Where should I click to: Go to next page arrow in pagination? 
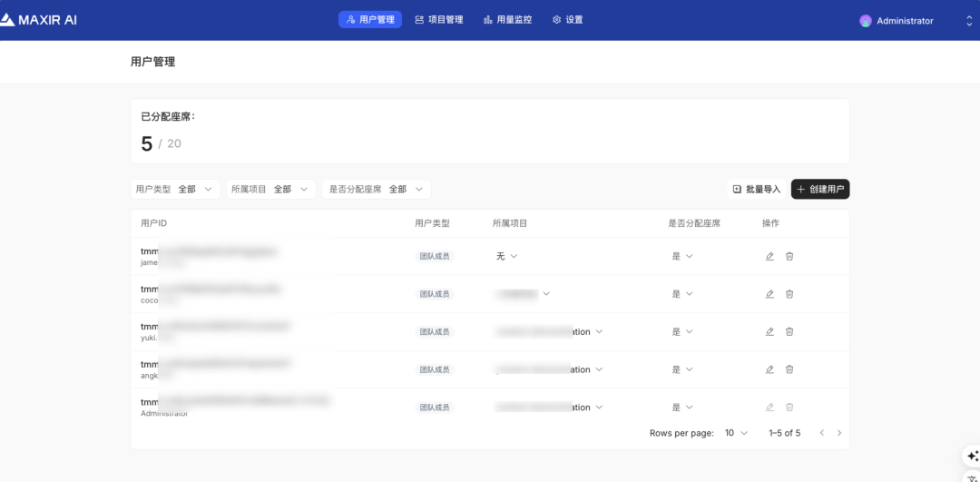[839, 433]
